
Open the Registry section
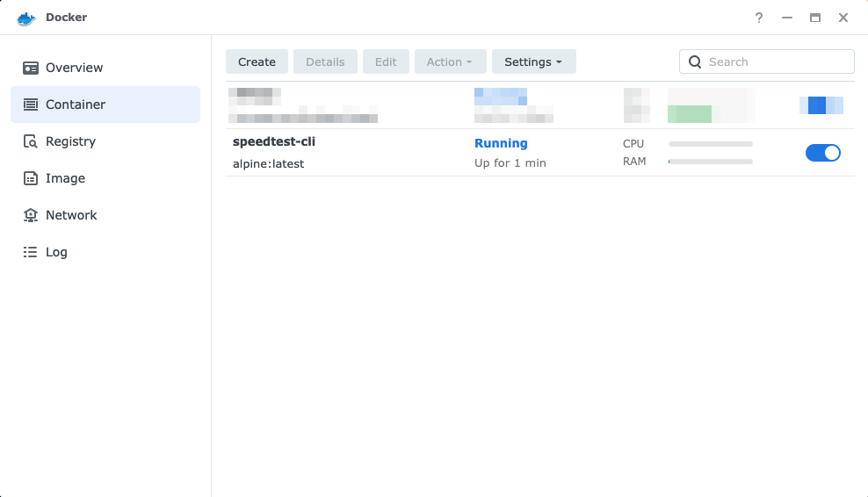click(105, 141)
